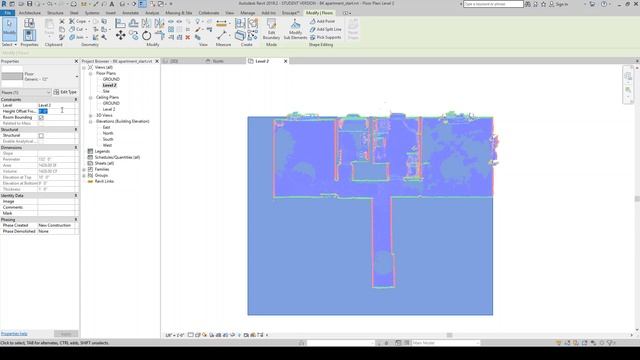Open the GROUND floor plan view
Image resolution: width=640 pixels, height=360 pixels.
coord(111,79)
